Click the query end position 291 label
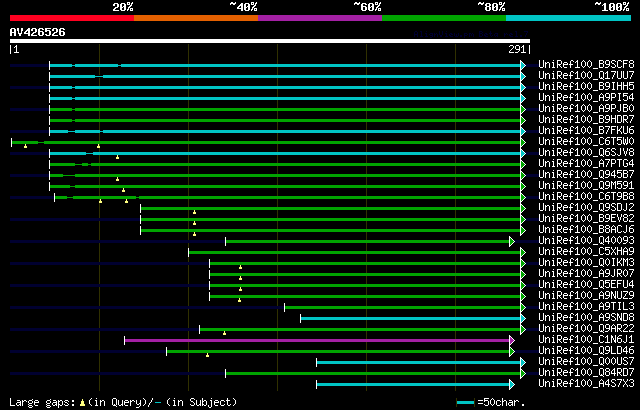640x410 pixels. tap(517, 49)
